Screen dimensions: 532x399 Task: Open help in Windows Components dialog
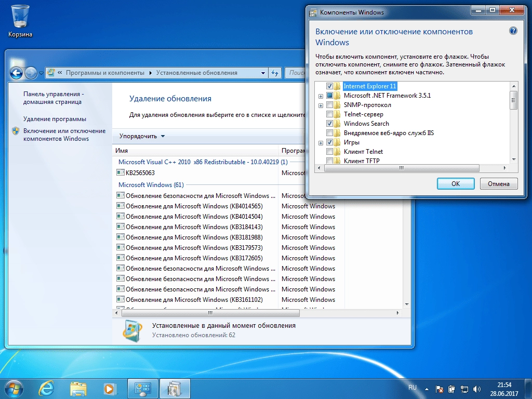coord(513,31)
